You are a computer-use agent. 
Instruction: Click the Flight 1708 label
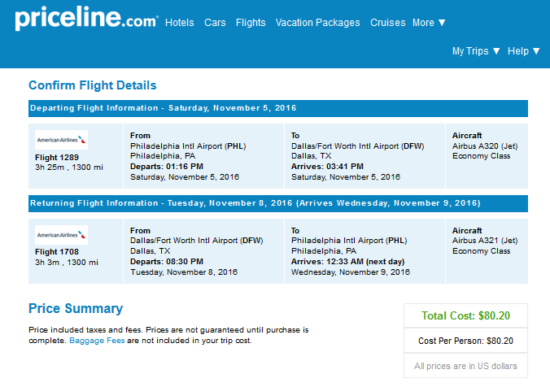[57, 252]
